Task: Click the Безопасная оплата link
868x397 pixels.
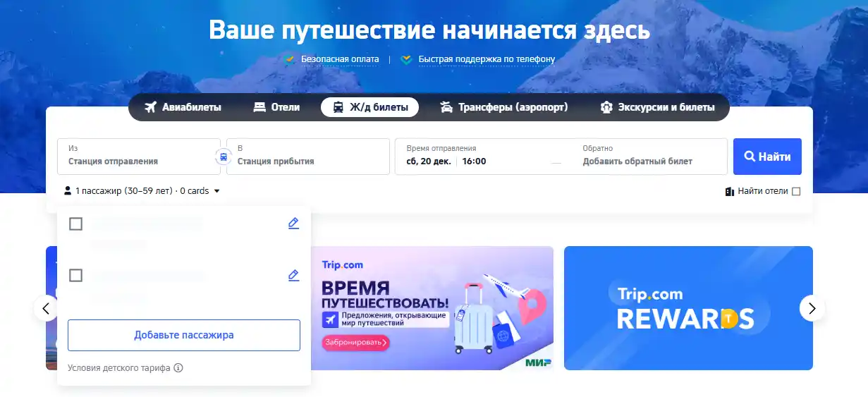Action: [x=340, y=59]
